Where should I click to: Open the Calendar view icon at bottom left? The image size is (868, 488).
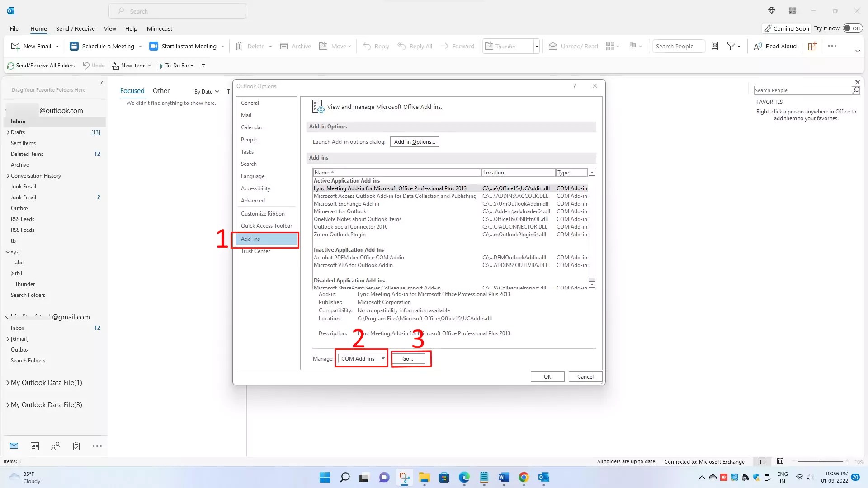click(x=34, y=446)
